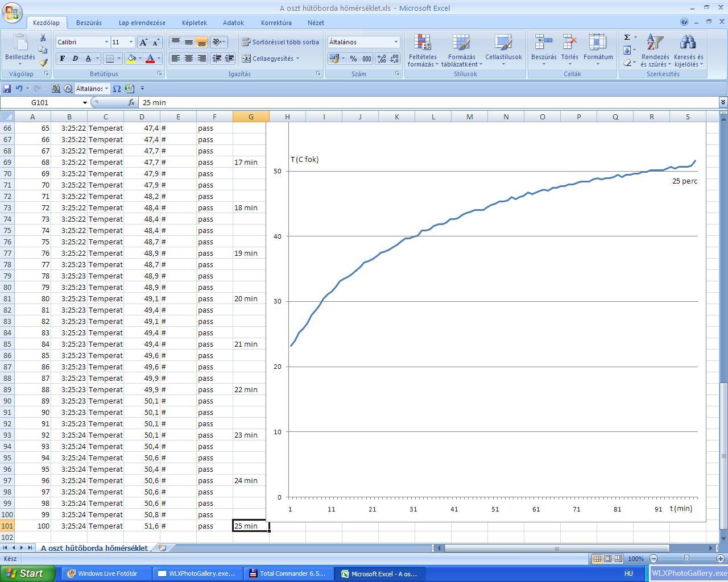This screenshot has height=582, width=728.
Task: Click the Beillesztés paste button
Action: [x=20, y=50]
